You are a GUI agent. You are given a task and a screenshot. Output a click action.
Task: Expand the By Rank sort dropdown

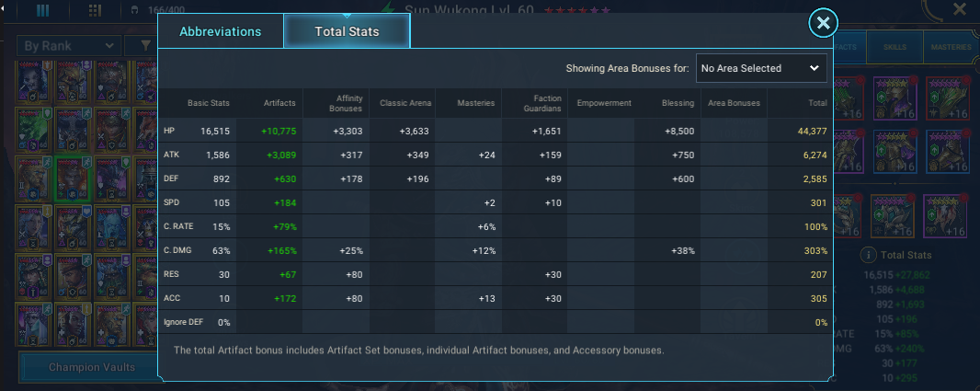(68, 46)
